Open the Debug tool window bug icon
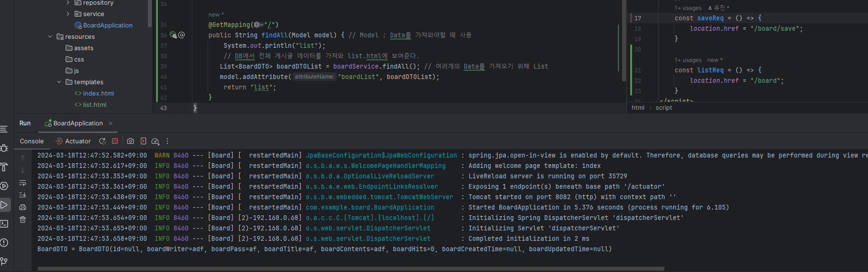The height and width of the screenshot is (272, 868). coord(4,148)
